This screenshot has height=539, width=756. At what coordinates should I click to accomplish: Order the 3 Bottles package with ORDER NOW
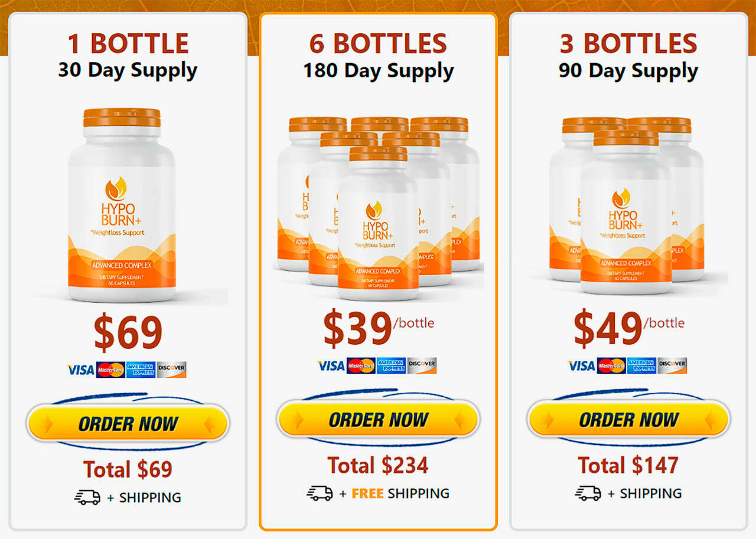pyautogui.click(x=628, y=419)
